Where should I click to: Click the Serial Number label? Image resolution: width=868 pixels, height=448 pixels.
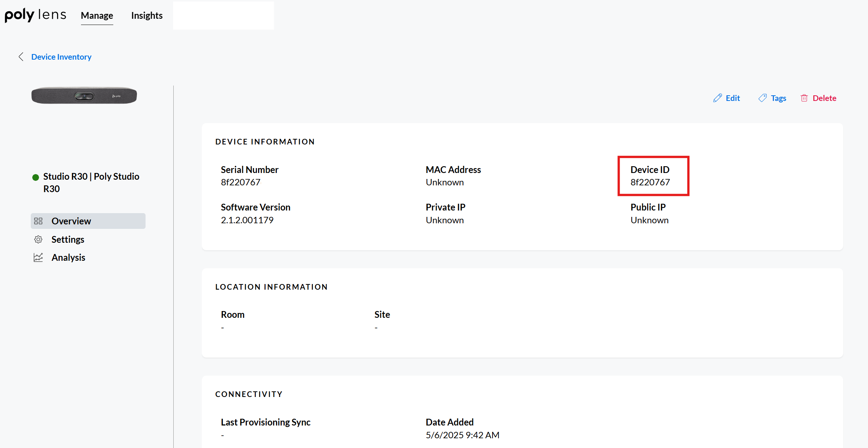coord(249,170)
